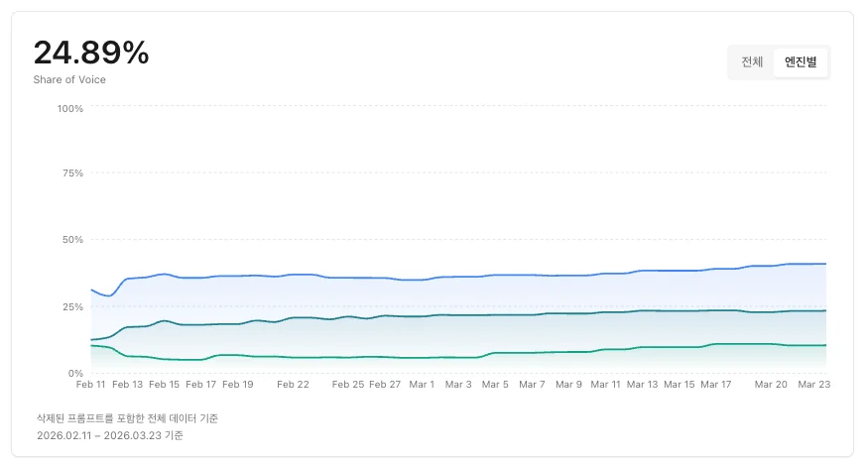Screen dimensions: 868x464
Task: Click the Mar 1 date label
Action: (422, 384)
